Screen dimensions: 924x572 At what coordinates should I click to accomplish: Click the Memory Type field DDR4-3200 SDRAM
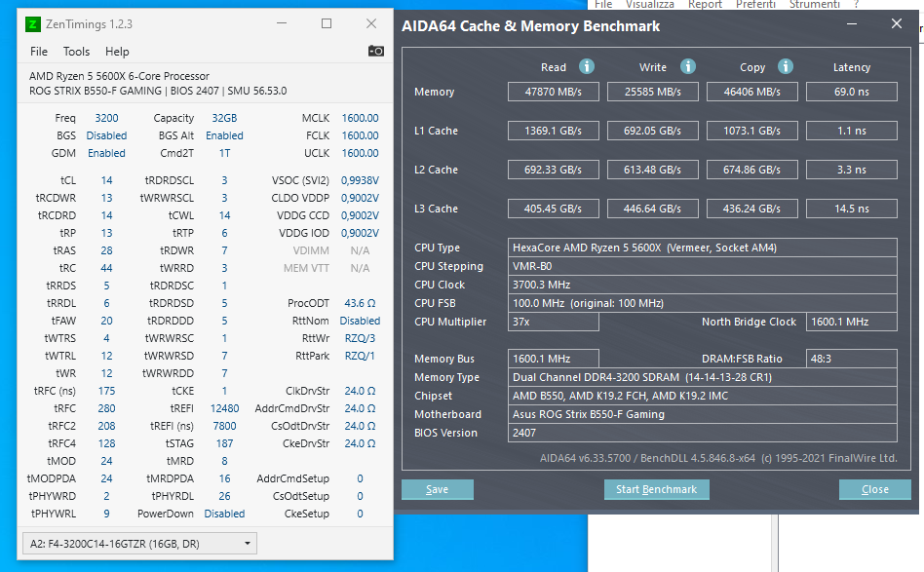click(703, 377)
